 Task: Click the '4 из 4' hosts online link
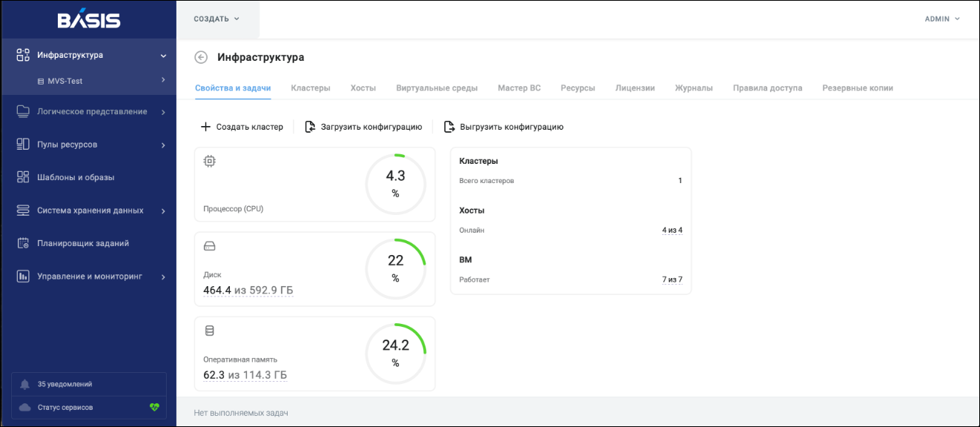[x=672, y=231]
